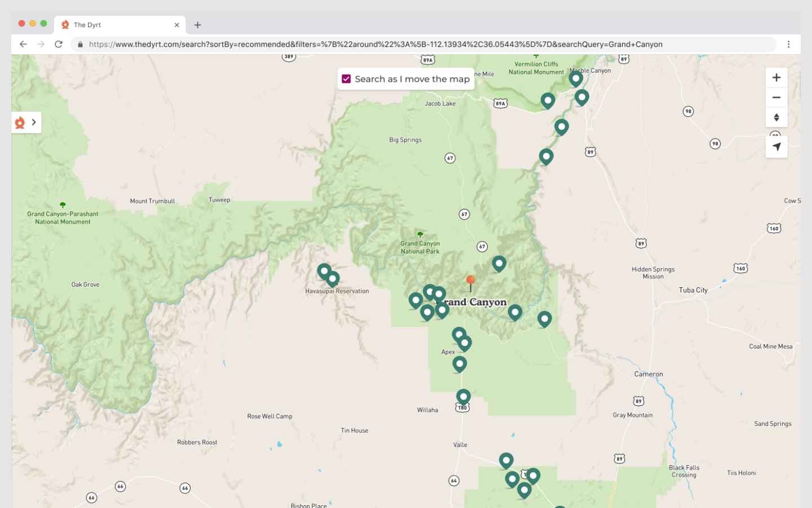Image resolution: width=812 pixels, height=508 pixels.
Task: Click the 'Willaha' map label
Action: pyautogui.click(x=427, y=410)
